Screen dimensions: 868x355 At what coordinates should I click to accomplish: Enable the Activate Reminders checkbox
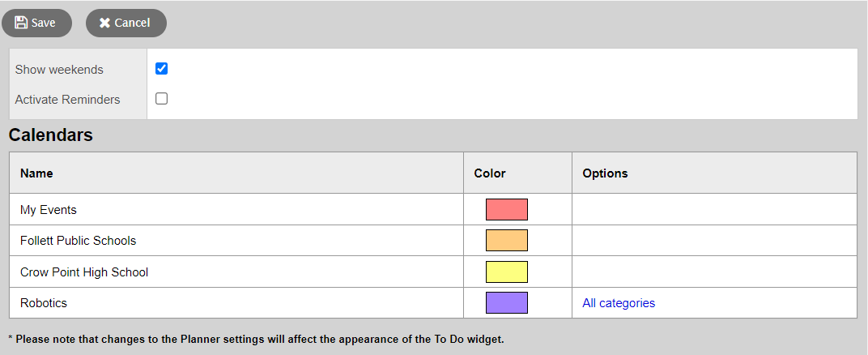coord(162,99)
